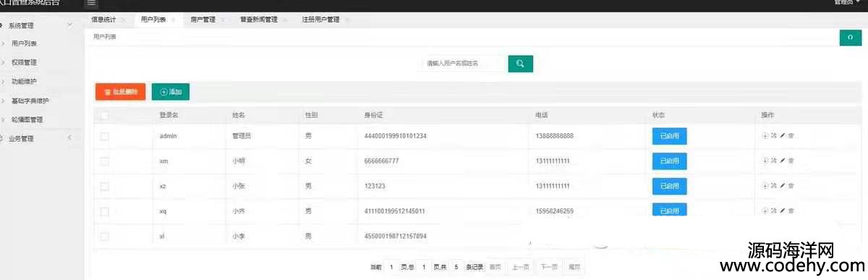Click the username search input field
This screenshot has width=868, height=280.
click(463, 64)
